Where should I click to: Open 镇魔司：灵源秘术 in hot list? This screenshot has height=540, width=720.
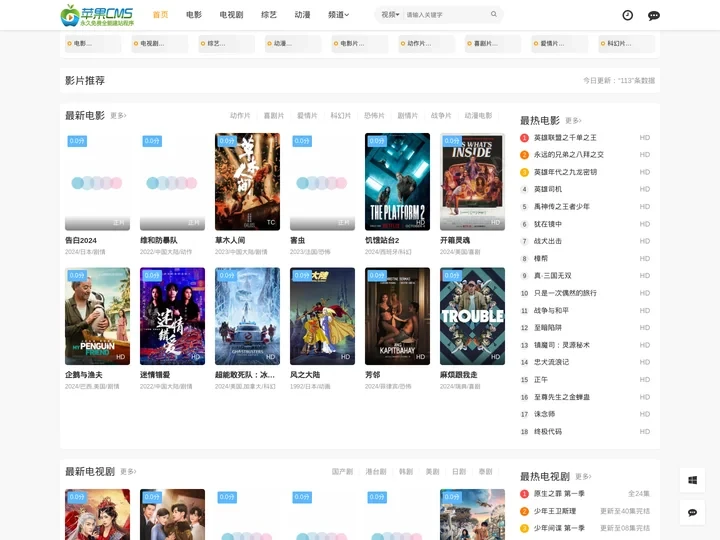tap(562, 345)
